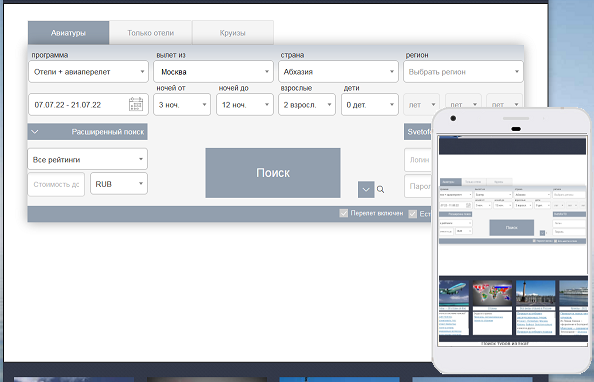Click the airplane thumbnail in phone preview

coord(454,293)
